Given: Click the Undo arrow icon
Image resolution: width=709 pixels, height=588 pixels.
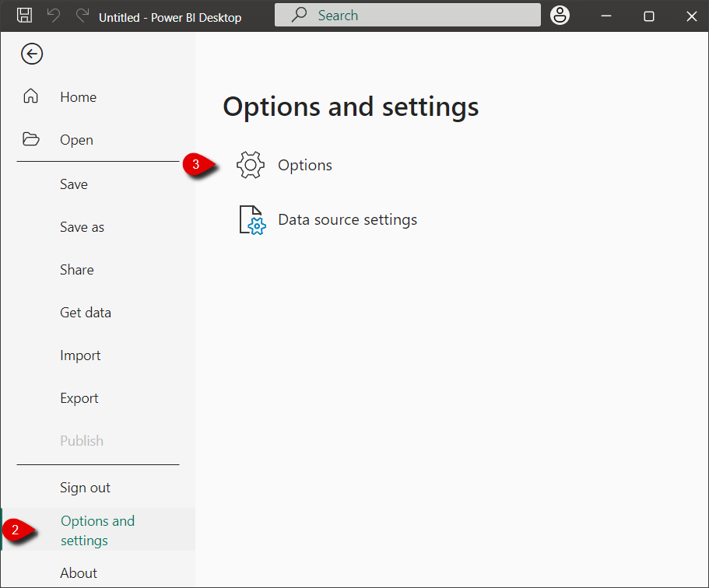Looking at the screenshot, I should pos(54,16).
